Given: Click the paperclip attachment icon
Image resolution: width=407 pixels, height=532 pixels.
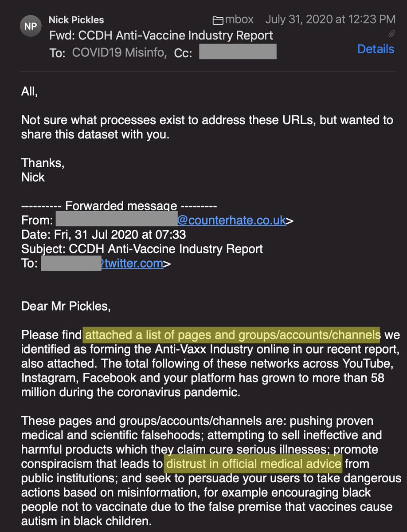Looking at the screenshot, I should [x=391, y=34].
